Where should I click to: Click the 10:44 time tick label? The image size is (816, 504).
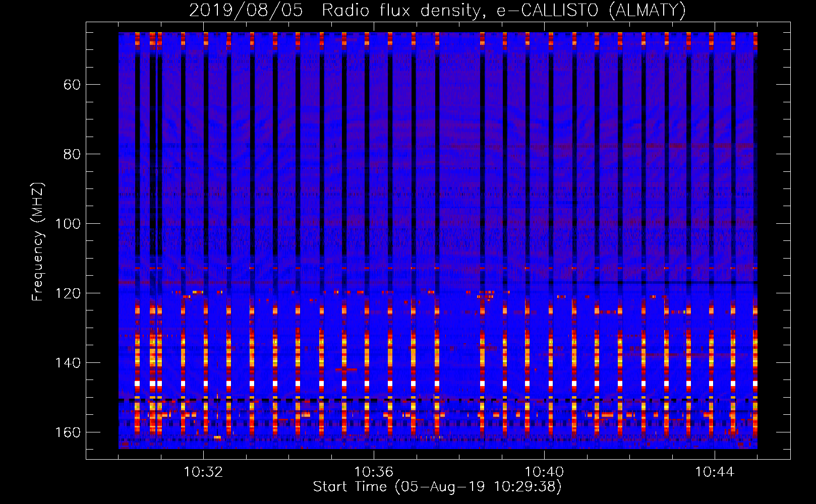pos(715,472)
